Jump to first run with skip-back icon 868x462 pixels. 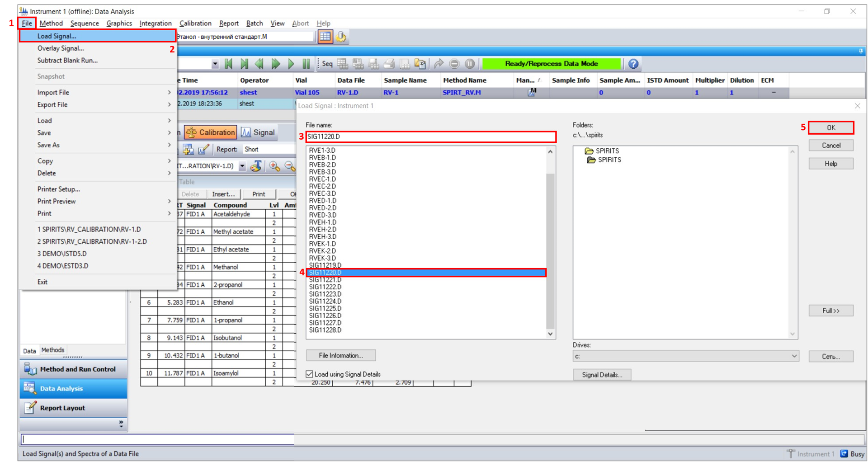click(x=228, y=64)
